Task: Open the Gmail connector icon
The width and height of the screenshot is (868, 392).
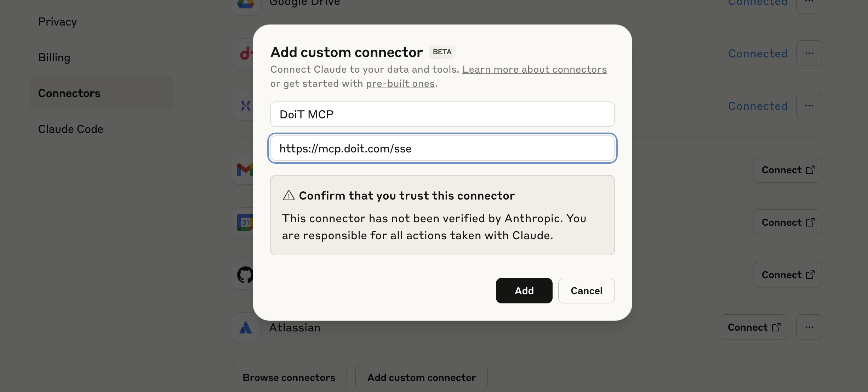Action: click(245, 170)
